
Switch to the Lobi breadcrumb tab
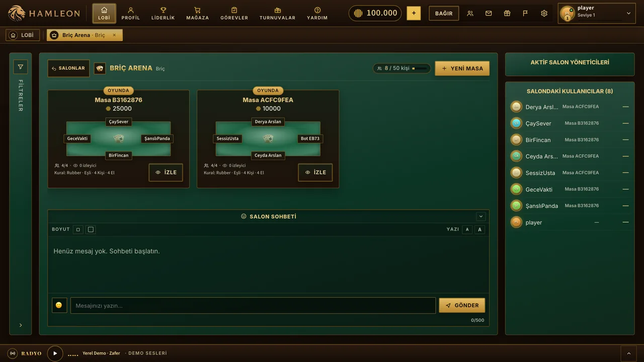23,35
